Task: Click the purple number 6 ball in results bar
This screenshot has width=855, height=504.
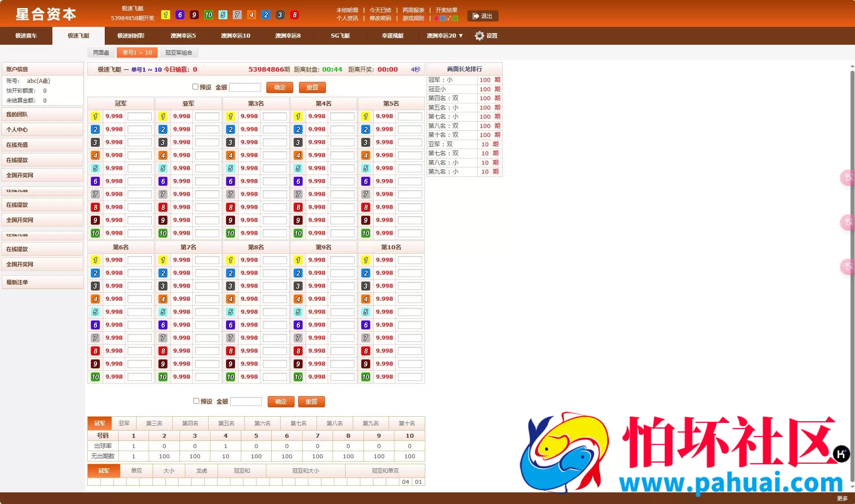Action: [180, 15]
